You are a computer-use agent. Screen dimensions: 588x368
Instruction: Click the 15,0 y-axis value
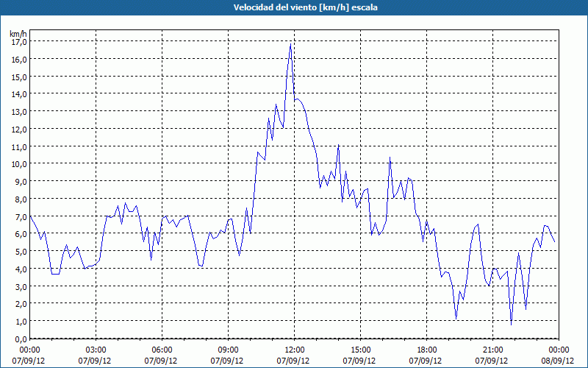[19, 77]
